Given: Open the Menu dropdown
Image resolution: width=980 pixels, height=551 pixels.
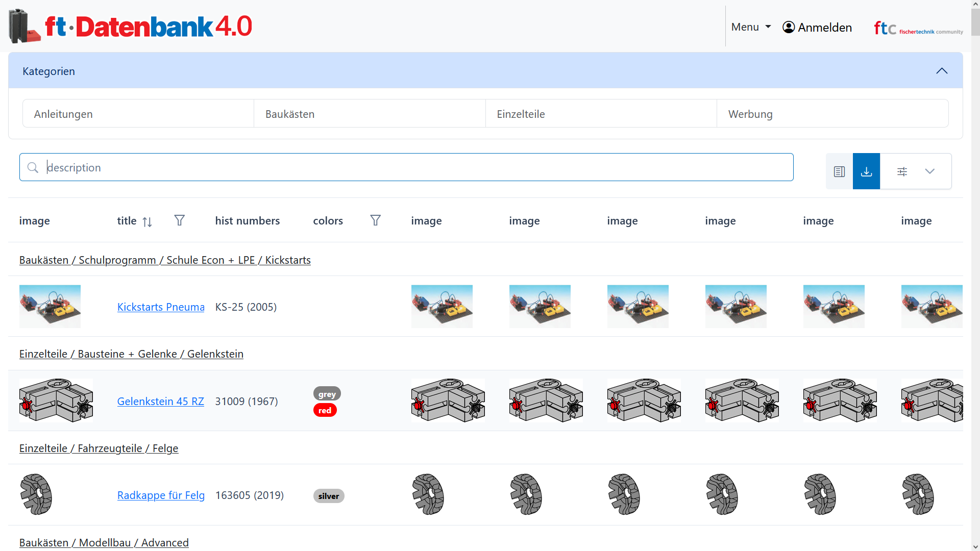Looking at the screenshot, I should (x=751, y=27).
